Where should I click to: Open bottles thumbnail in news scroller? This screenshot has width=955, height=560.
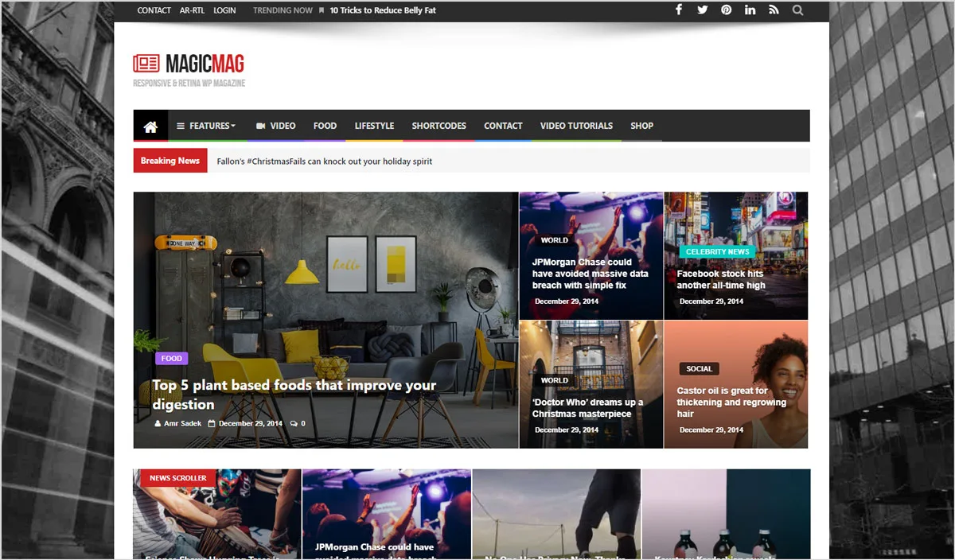click(x=726, y=514)
